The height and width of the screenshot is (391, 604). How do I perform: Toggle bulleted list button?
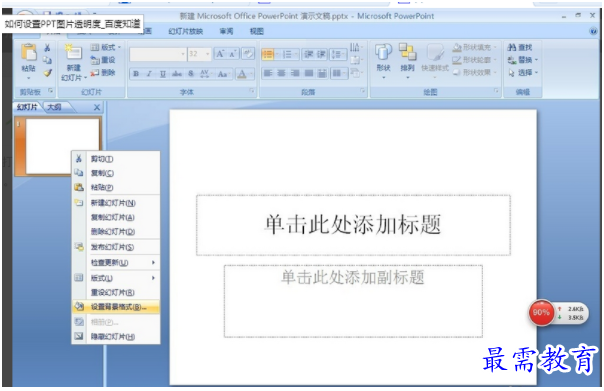pos(268,54)
